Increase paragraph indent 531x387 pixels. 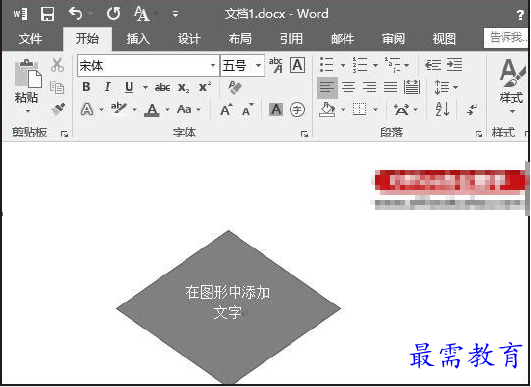(454, 65)
